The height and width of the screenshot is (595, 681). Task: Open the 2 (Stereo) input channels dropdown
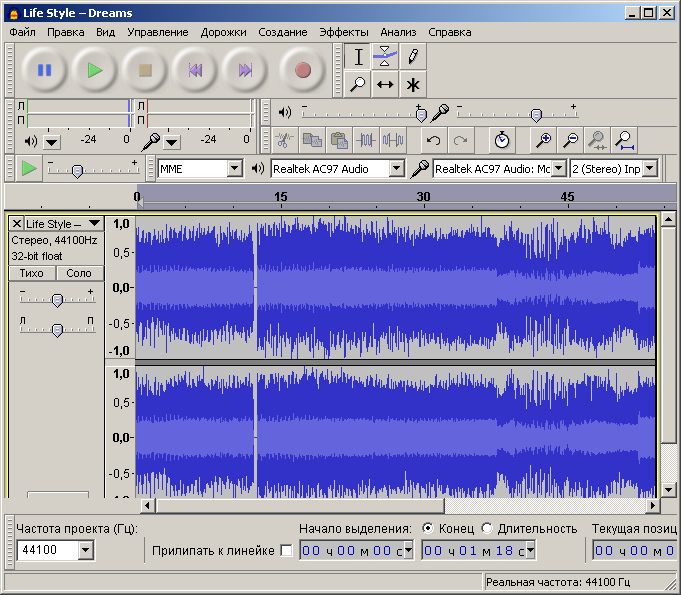tap(650, 168)
